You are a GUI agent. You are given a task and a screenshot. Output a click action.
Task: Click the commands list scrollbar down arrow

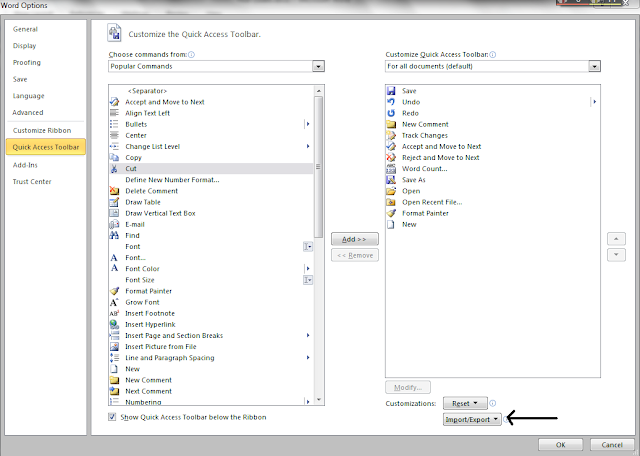[x=319, y=400]
